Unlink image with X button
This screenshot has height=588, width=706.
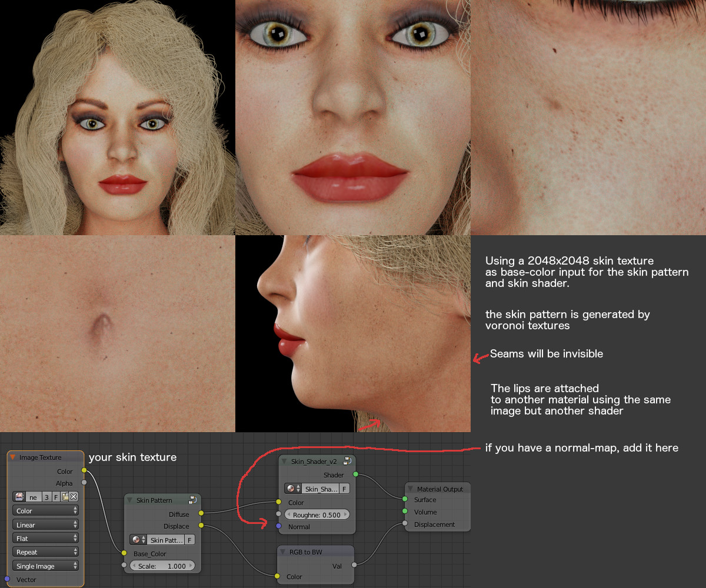[x=74, y=497]
